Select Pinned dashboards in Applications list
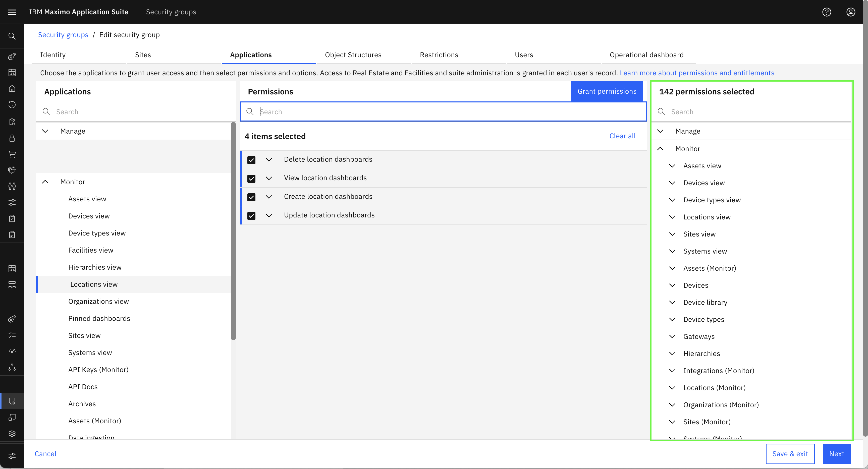The width and height of the screenshot is (868, 469). (x=133, y=318)
